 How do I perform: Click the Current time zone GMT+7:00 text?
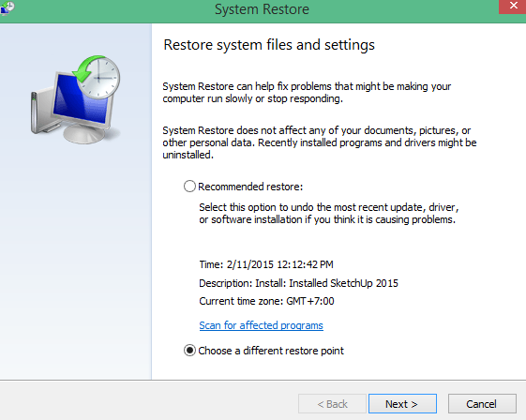(x=266, y=301)
